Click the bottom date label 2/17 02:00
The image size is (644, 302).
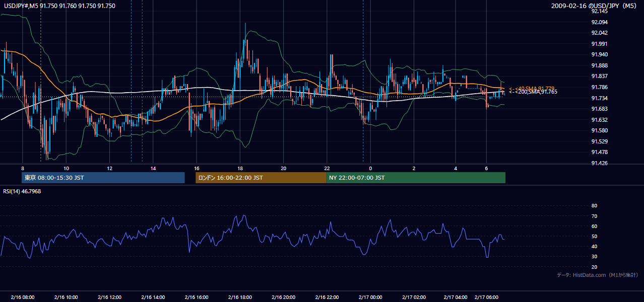point(414,297)
